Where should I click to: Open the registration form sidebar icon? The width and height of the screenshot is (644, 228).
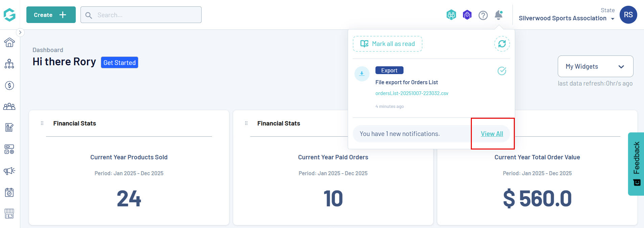pyautogui.click(x=9, y=128)
